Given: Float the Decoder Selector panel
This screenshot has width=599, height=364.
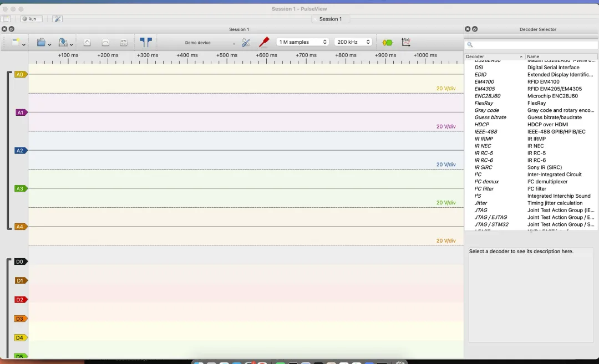Looking at the screenshot, I should (x=475, y=29).
